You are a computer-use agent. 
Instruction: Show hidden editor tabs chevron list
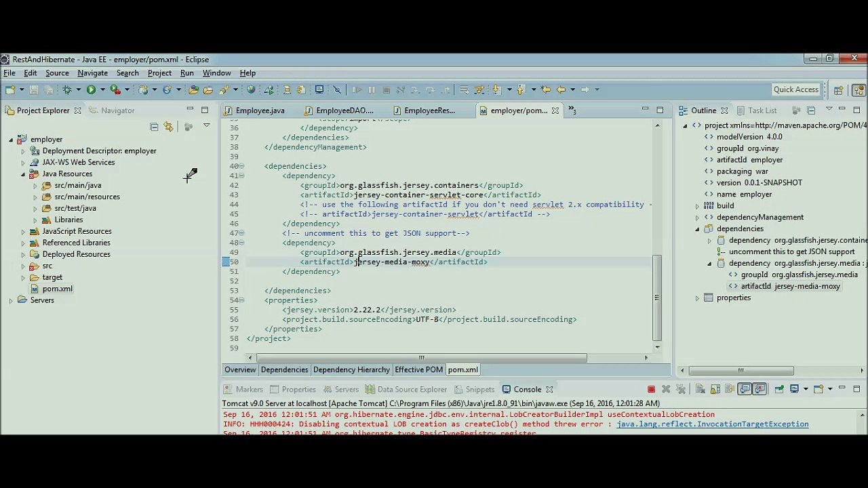click(572, 110)
